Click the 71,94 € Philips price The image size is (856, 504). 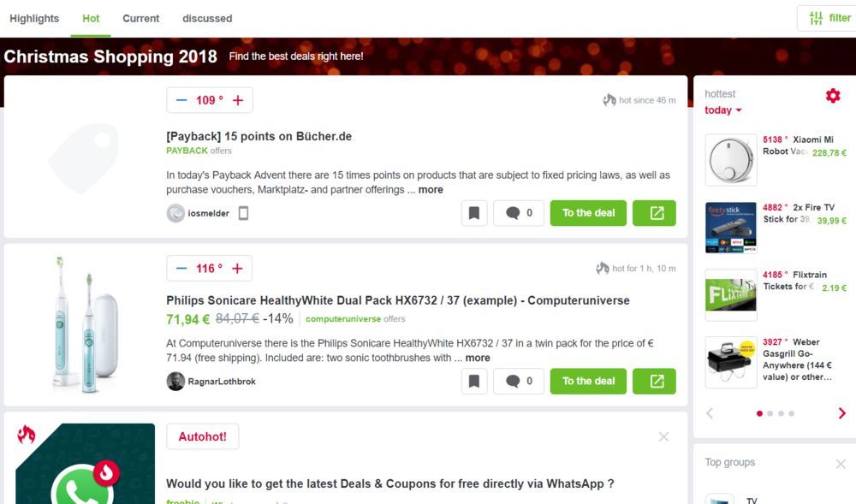187,319
